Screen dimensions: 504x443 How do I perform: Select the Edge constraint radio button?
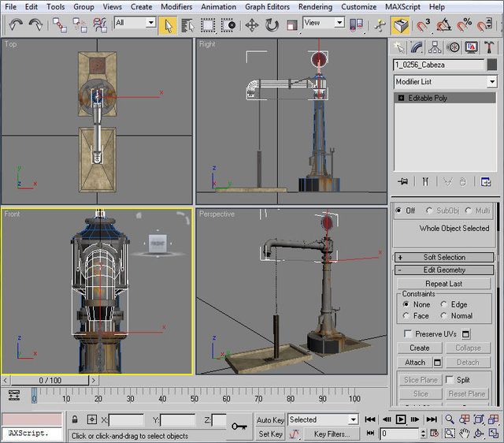coord(443,304)
